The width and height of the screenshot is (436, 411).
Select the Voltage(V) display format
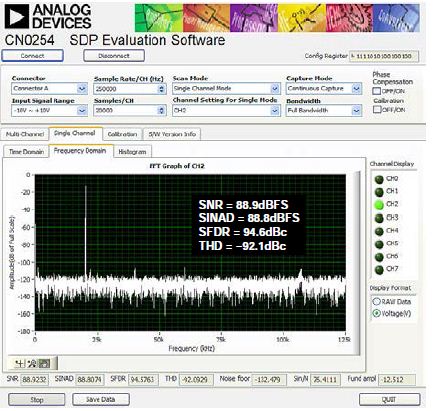376,313
